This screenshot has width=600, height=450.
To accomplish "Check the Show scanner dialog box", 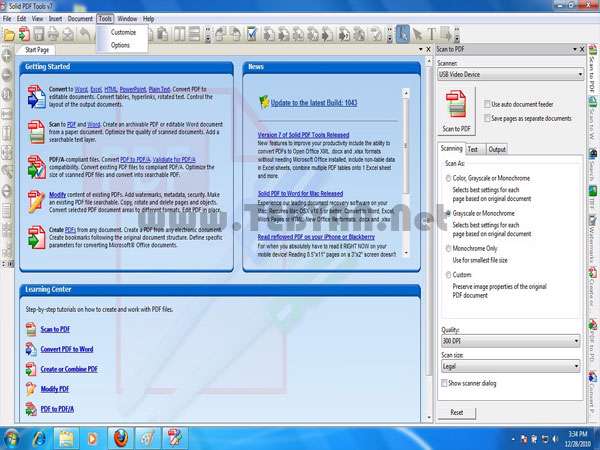I will coord(444,383).
